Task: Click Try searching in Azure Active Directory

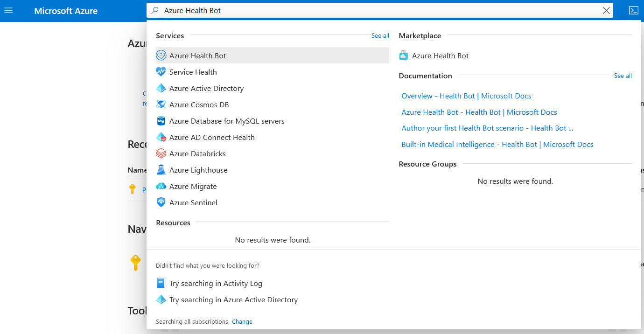Action: click(233, 299)
